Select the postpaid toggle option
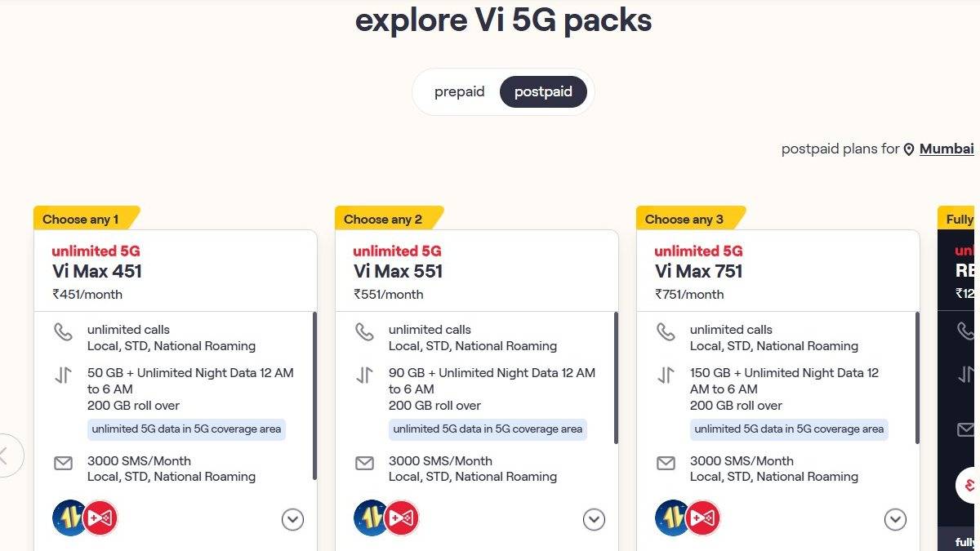 [543, 92]
